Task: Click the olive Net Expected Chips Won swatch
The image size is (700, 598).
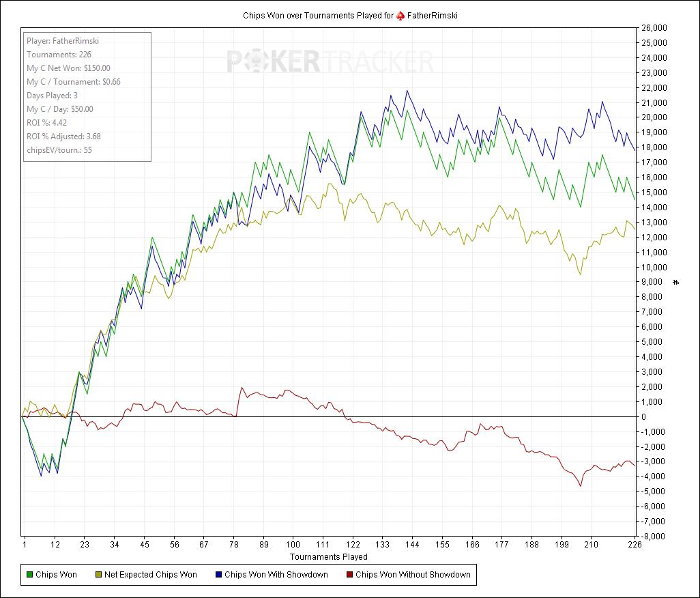Action: click(98, 575)
